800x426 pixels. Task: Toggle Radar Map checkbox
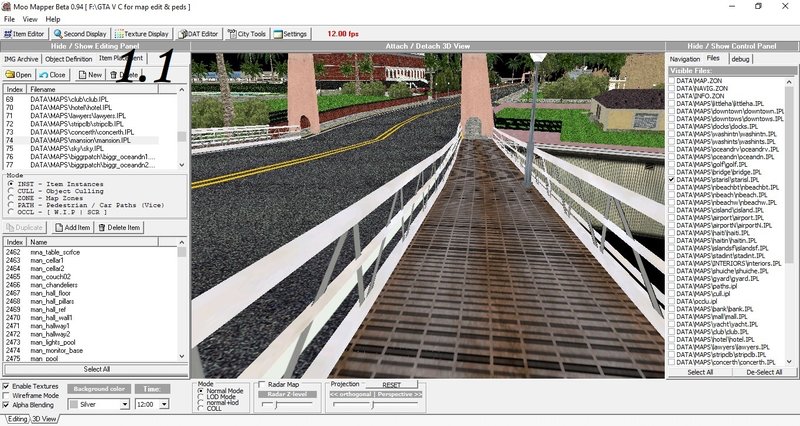click(262, 384)
